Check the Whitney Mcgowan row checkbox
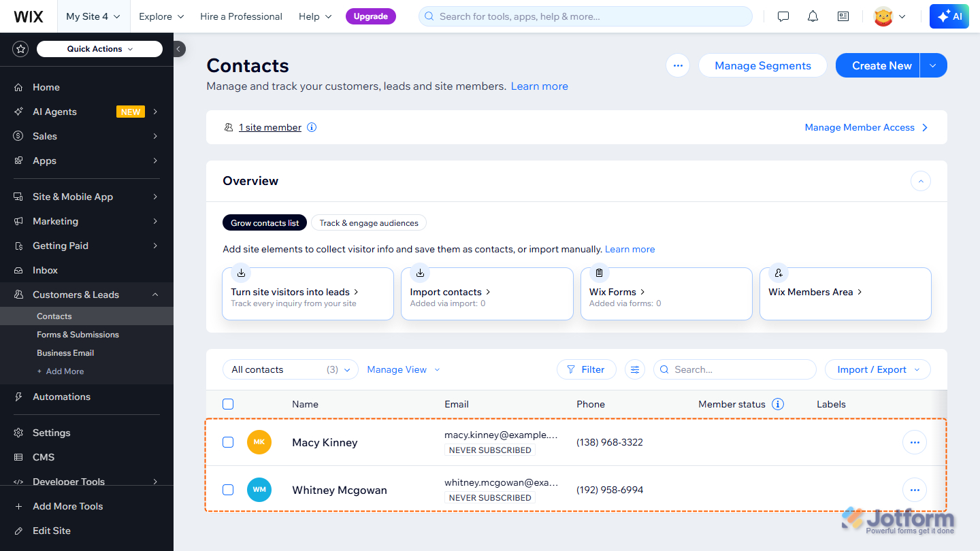The height and width of the screenshot is (551, 980). [x=228, y=490]
